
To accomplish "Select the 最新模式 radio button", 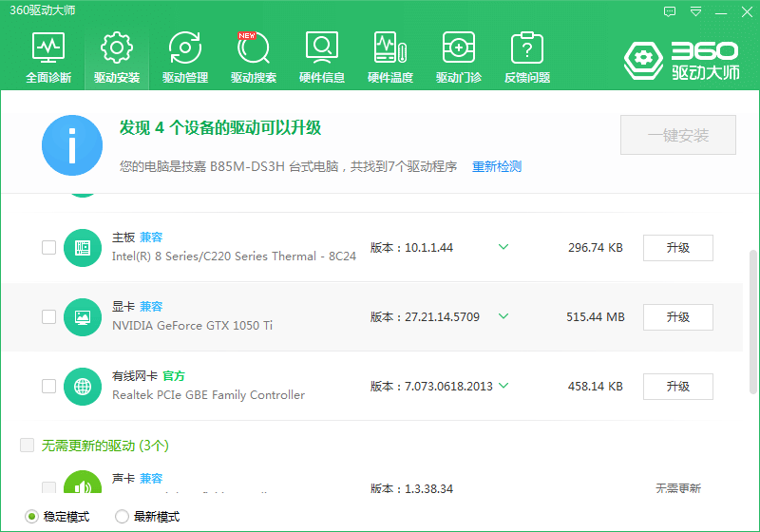I will coord(122,517).
